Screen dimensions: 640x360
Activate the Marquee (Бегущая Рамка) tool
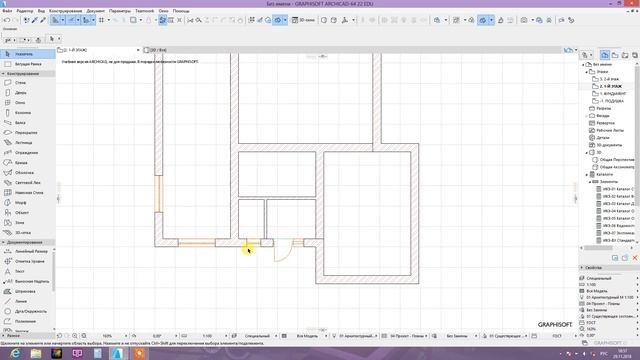point(27,64)
